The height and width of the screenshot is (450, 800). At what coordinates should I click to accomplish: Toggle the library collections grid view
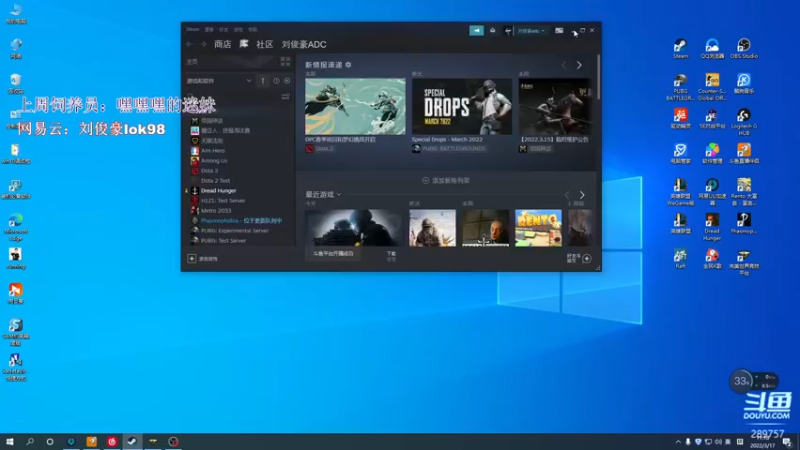click(285, 62)
